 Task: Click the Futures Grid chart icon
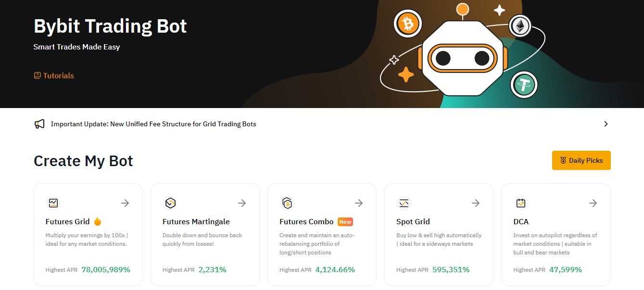[53, 203]
